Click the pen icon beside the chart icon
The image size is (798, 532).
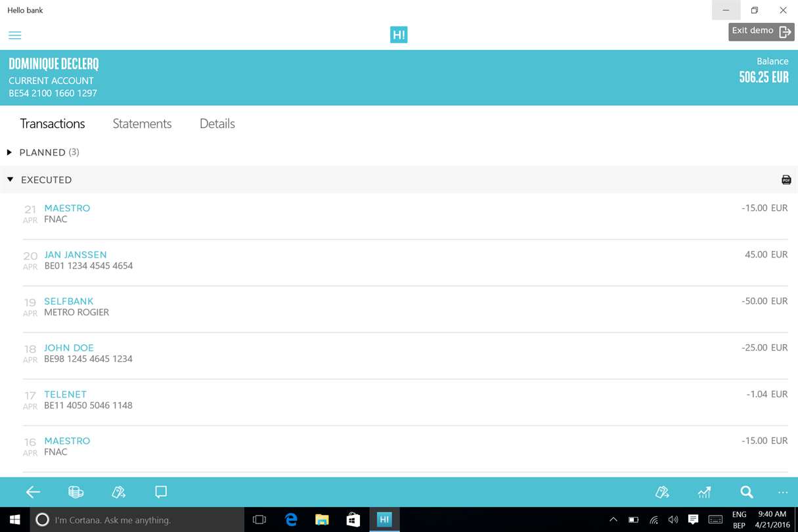point(662,492)
